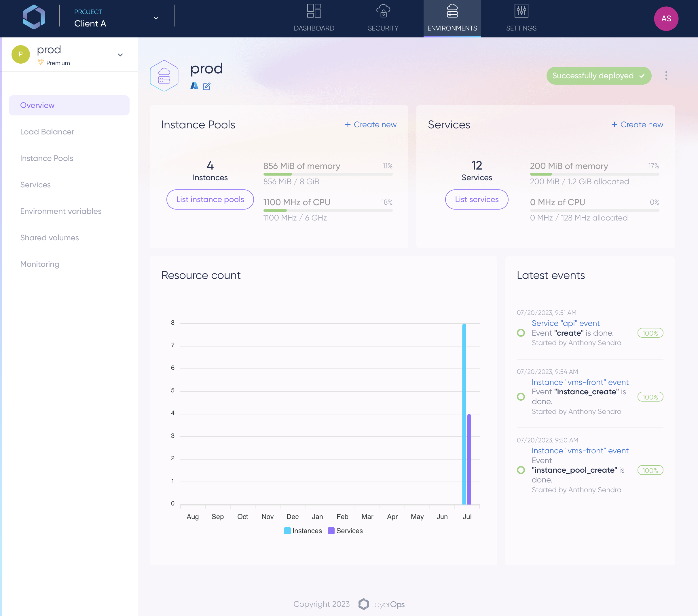
Task: Click the status circle of the 9:54 AM event
Action: click(x=521, y=397)
